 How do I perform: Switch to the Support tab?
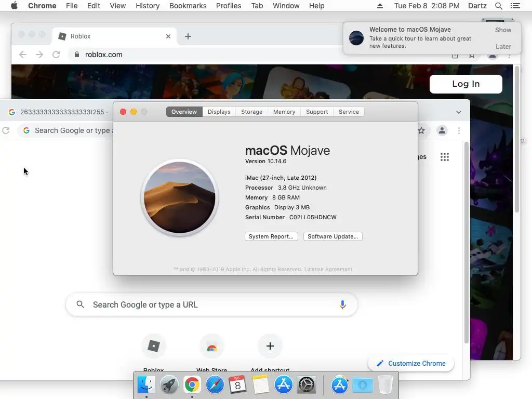(x=317, y=112)
